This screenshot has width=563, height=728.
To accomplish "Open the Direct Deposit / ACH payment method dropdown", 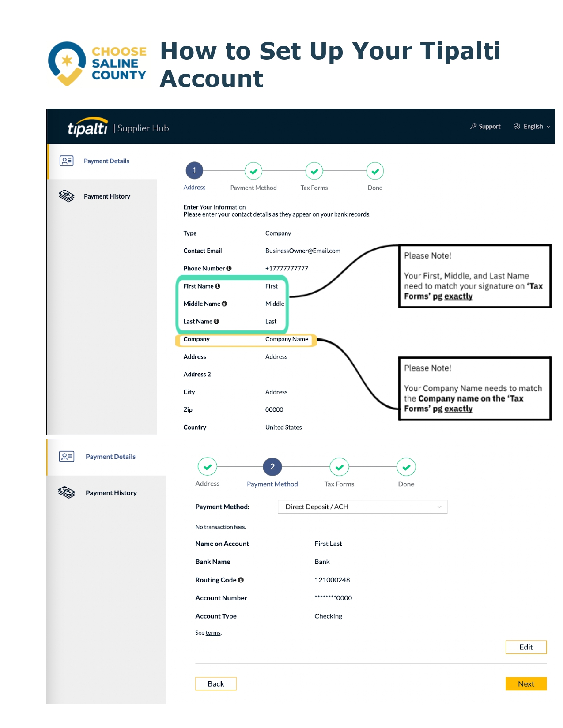I will [363, 507].
